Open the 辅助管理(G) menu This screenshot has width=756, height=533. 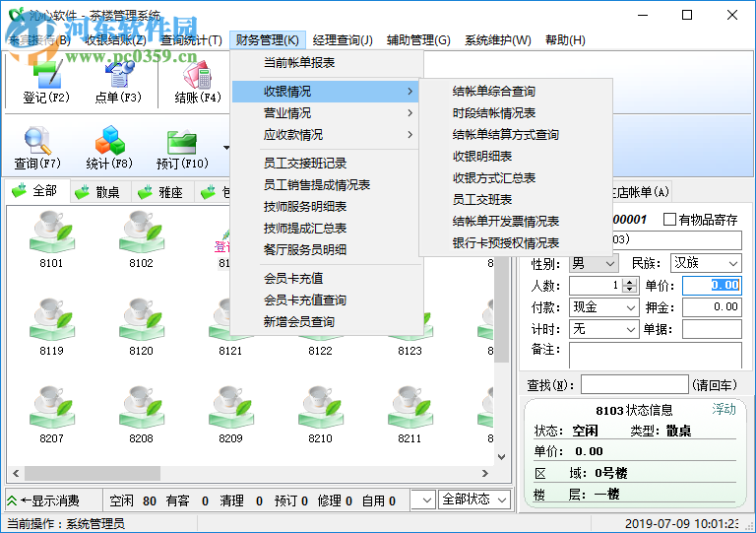click(418, 40)
